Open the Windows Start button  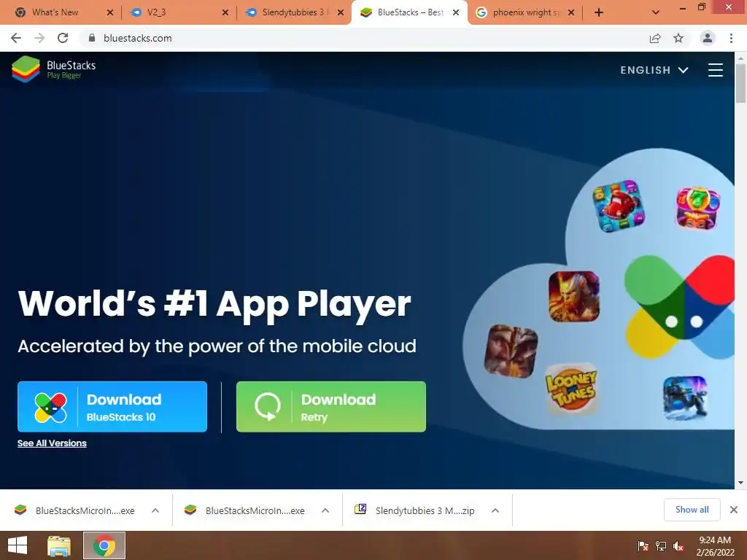[18, 545]
